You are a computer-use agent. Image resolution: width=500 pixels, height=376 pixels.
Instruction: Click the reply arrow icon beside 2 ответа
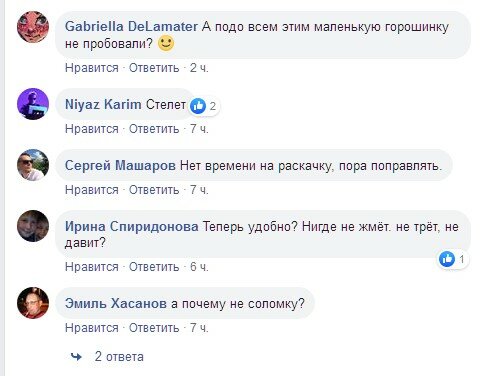coord(76,357)
